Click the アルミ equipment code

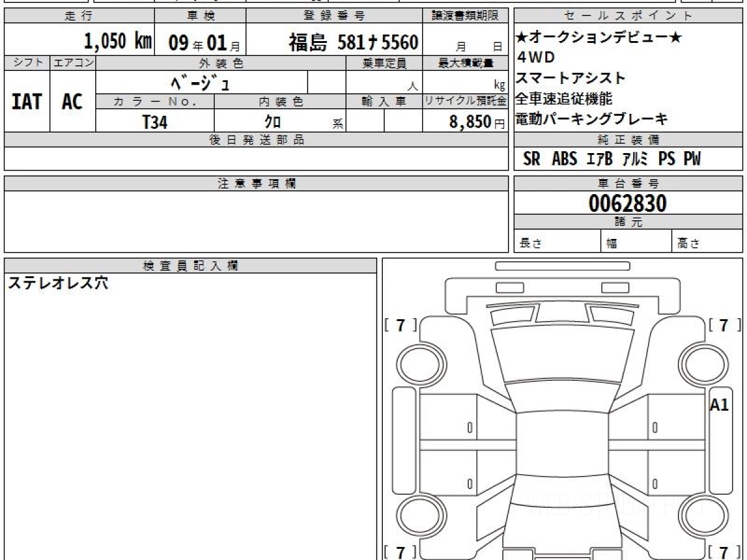pos(636,159)
